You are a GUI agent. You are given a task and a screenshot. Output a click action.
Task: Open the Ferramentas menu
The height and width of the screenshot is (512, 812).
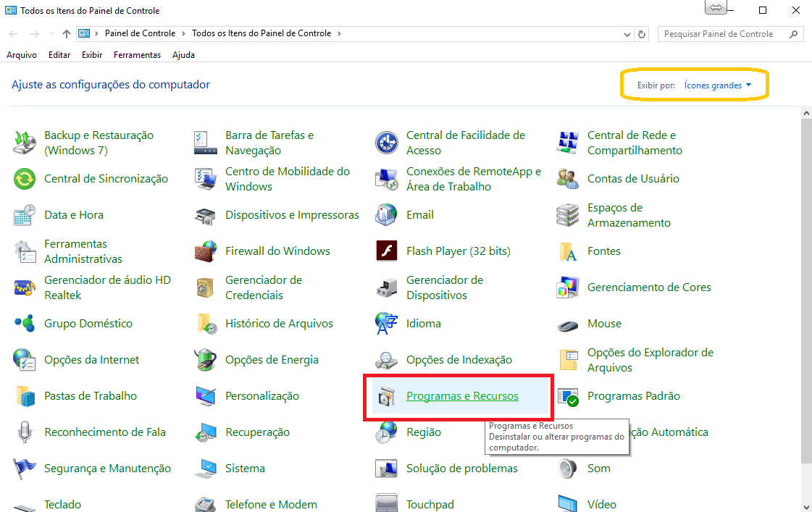coord(137,55)
